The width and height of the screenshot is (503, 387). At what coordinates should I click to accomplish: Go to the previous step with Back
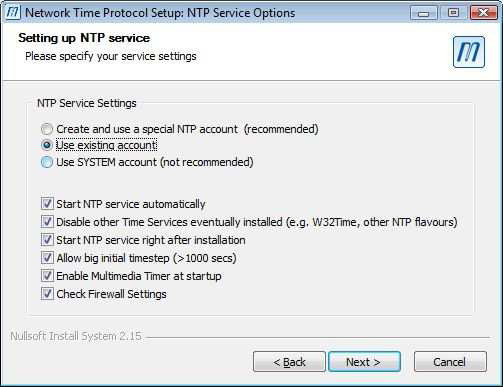tap(289, 362)
